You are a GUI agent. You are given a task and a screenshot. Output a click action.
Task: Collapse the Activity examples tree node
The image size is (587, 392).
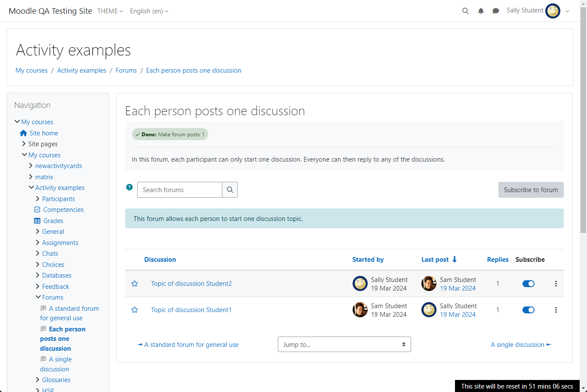(31, 188)
